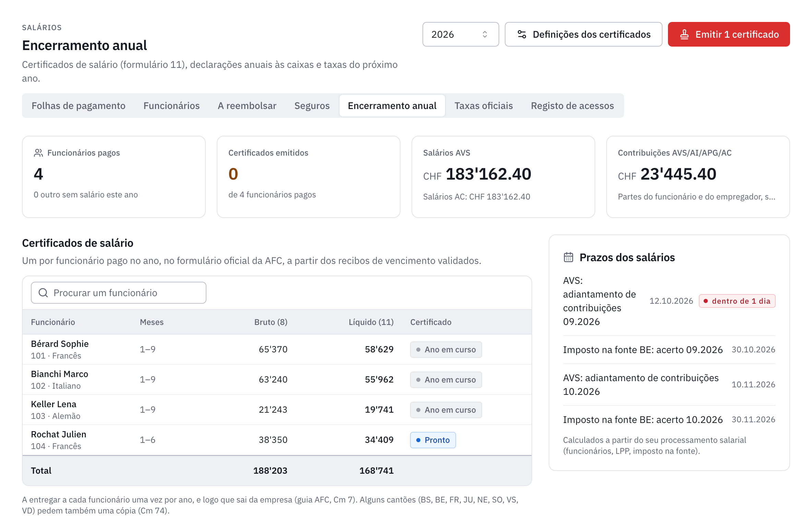This screenshot has width=812, height=521.
Task: Select employee Bianchi Marco row
Action: 277,379
